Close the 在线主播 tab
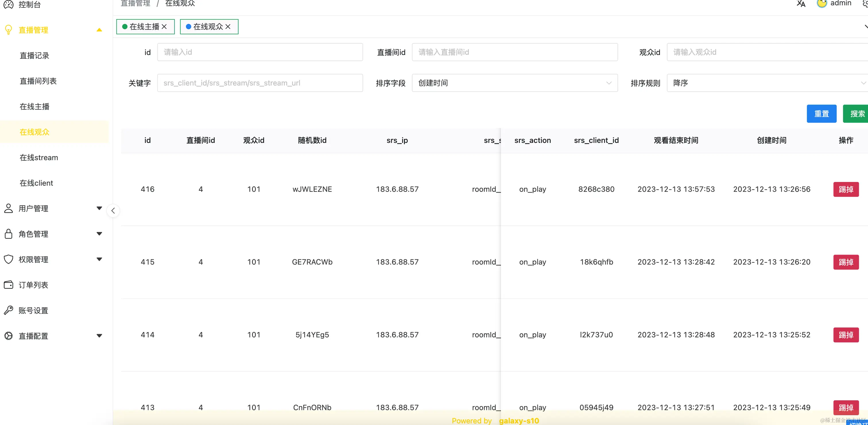The width and height of the screenshot is (868, 425). click(164, 27)
